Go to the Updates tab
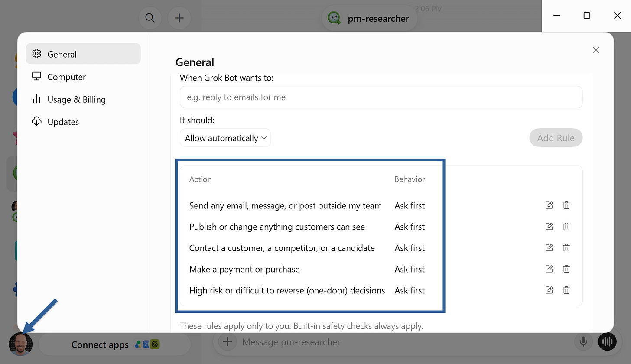 pos(83,122)
